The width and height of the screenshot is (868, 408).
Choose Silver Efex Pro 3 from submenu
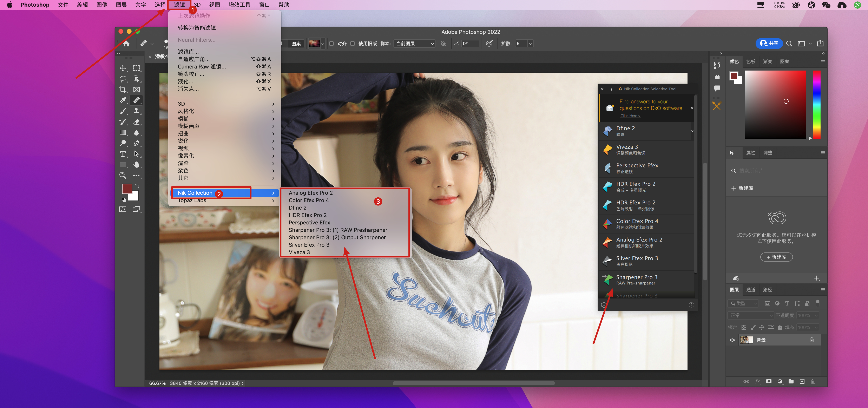[309, 245]
